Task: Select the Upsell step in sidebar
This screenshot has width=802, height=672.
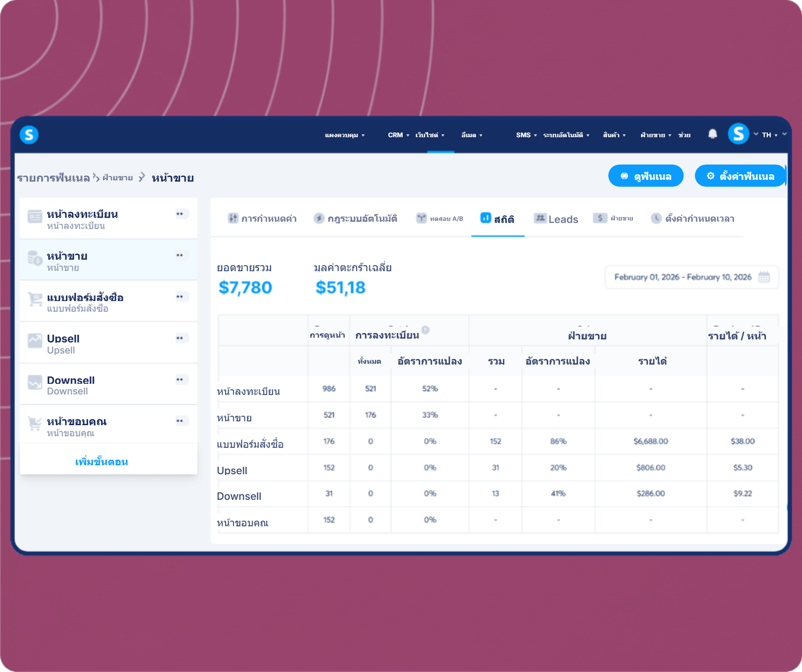Action: [109, 343]
